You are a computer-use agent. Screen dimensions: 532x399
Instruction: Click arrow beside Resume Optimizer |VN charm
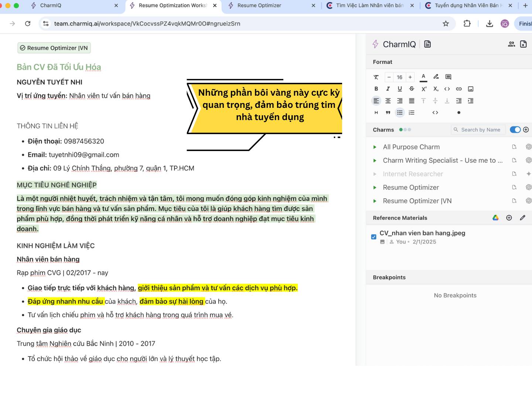[375, 201]
